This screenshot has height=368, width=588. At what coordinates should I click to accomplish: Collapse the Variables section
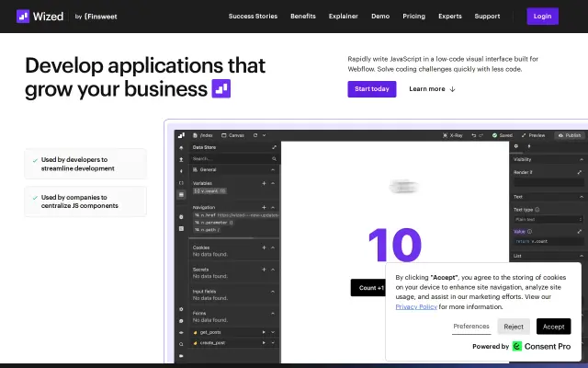(273, 183)
